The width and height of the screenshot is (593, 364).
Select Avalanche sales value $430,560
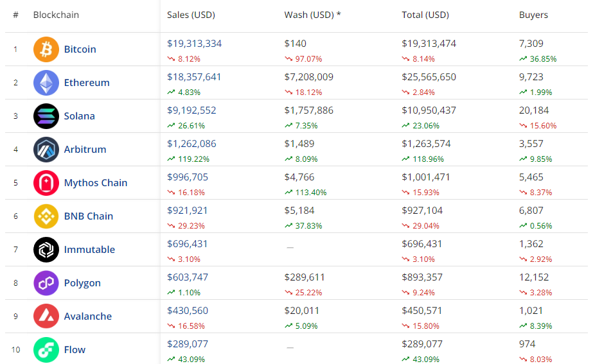click(x=188, y=311)
